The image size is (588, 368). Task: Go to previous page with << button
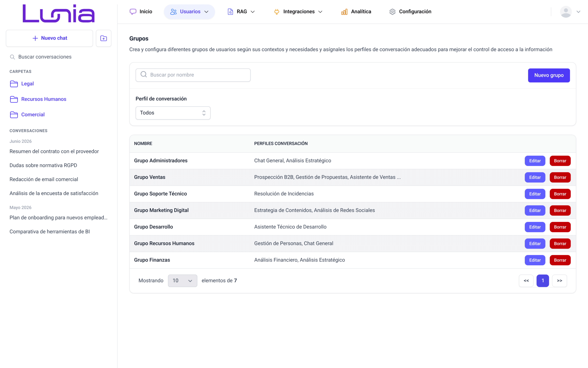tap(526, 281)
